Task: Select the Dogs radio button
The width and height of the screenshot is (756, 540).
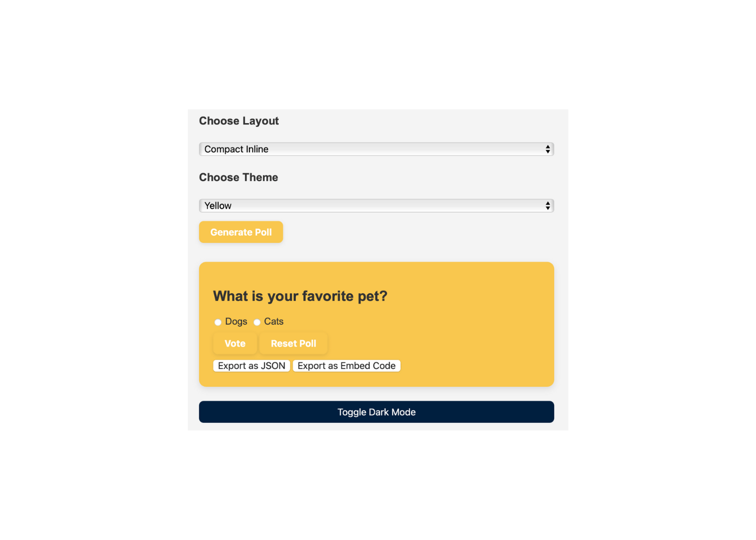Action: [x=218, y=322]
